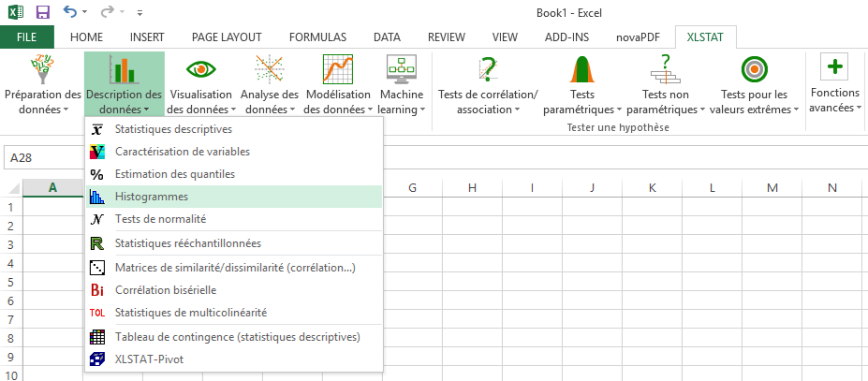The height and width of the screenshot is (381, 868).
Task: Click the Machine learning network icon
Action: tap(401, 69)
